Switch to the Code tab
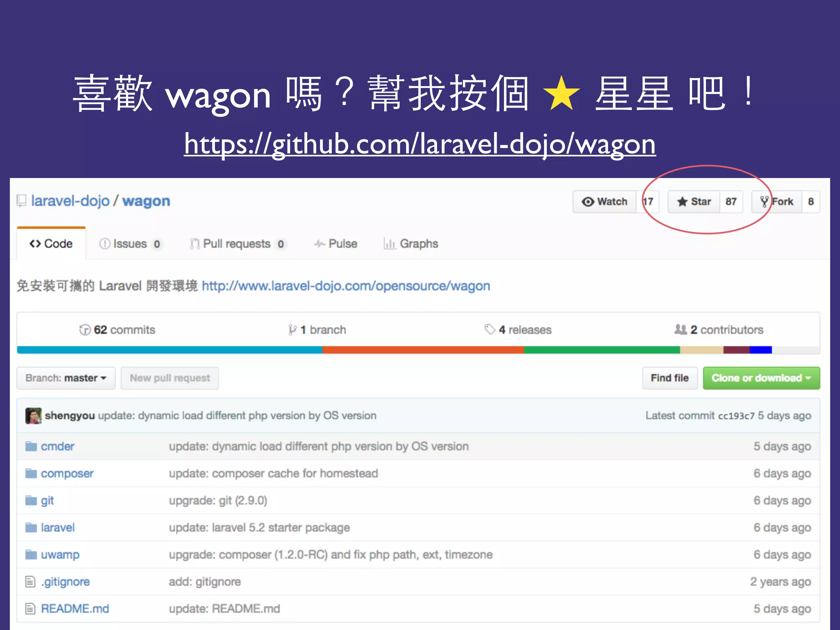Screen dimensions: 840x630 (x=51, y=243)
